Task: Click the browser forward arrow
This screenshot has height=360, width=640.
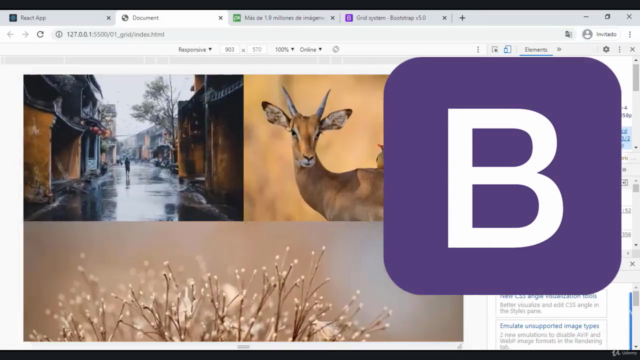Action: pyautogui.click(x=25, y=34)
